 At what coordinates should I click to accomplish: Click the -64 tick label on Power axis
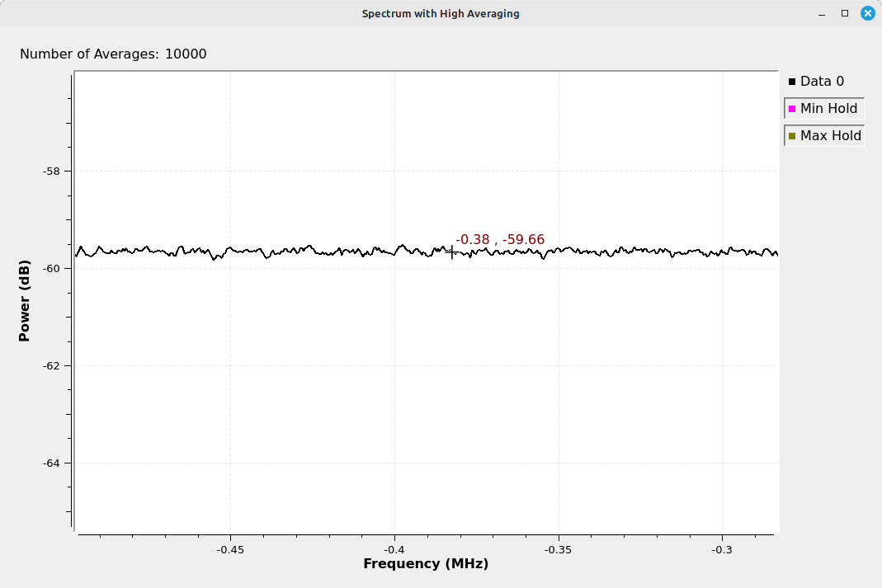point(53,463)
